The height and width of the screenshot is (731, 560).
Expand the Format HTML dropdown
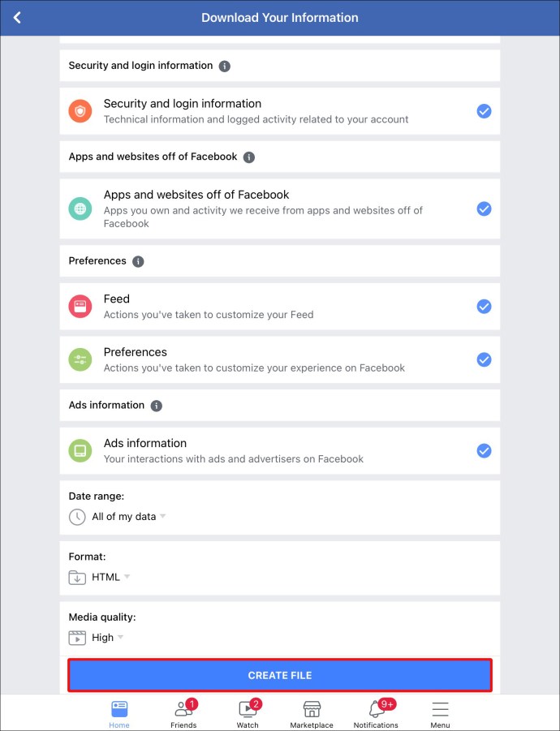[x=99, y=577]
